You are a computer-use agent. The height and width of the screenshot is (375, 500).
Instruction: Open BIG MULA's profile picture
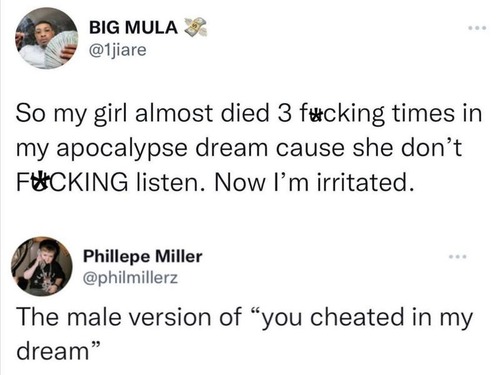(x=46, y=38)
